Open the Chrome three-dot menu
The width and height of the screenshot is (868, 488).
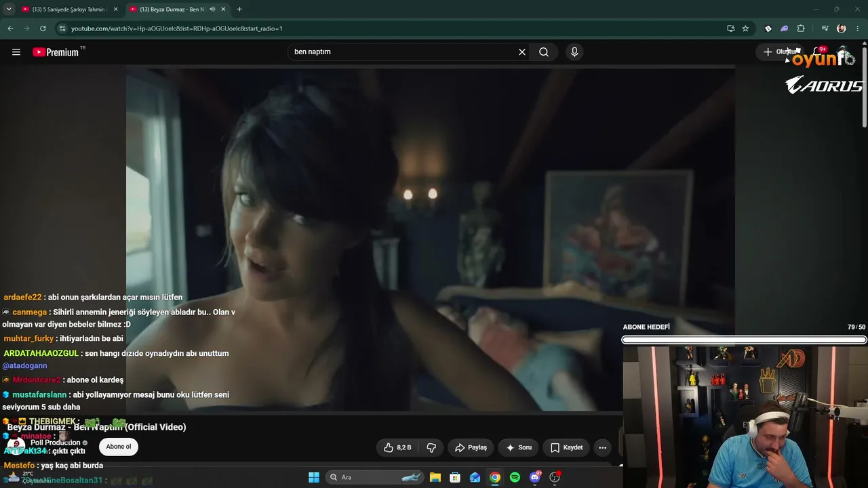[x=858, y=28]
